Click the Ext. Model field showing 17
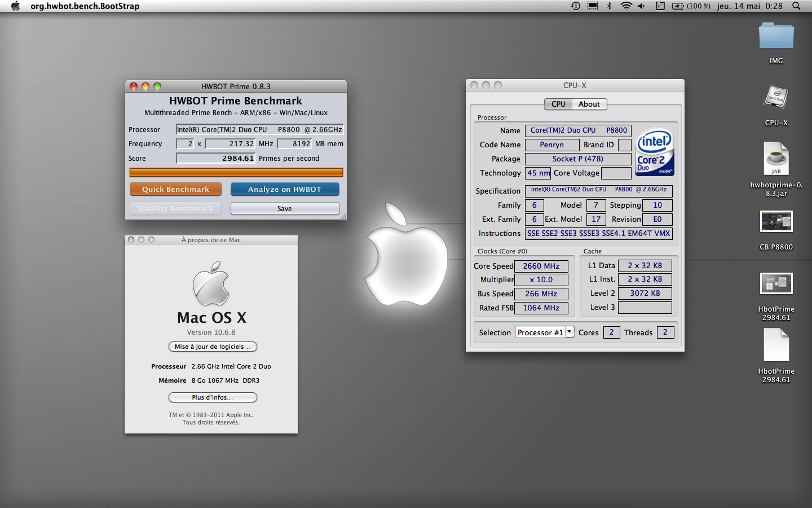Screen dimensions: 812x508 pyautogui.click(x=596, y=219)
